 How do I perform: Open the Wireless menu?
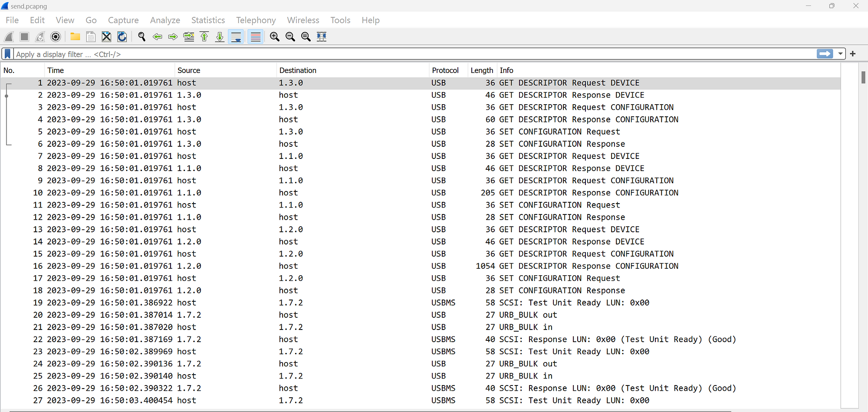(303, 20)
